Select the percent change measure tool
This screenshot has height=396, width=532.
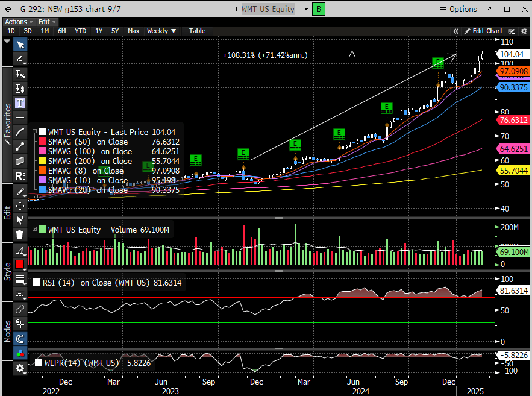(x=20, y=74)
